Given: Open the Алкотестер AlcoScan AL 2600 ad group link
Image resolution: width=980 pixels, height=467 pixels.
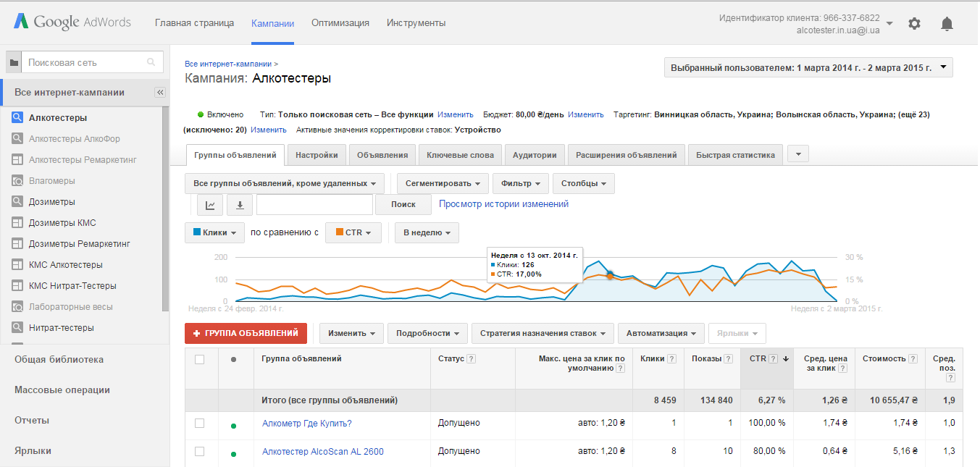Looking at the screenshot, I should click(323, 452).
